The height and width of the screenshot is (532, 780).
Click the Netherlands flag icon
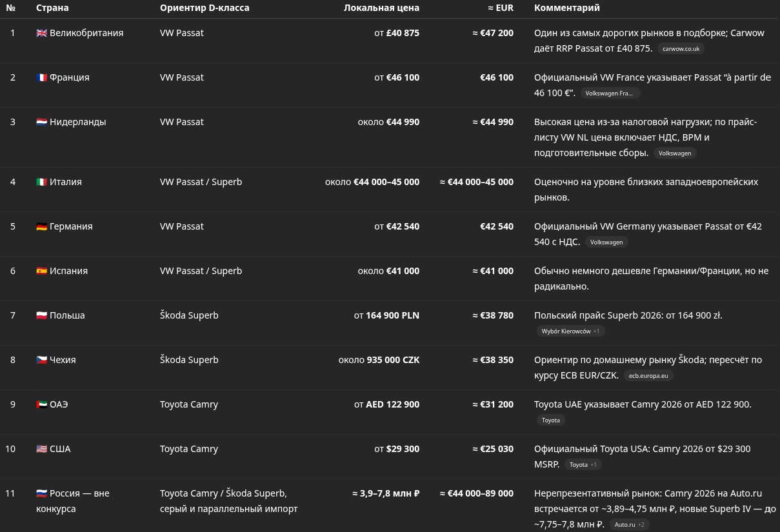(41, 122)
